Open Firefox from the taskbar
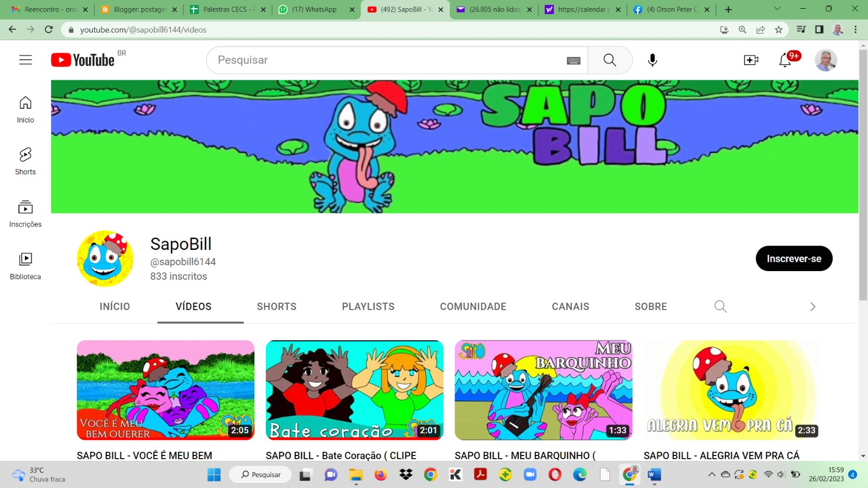Image resolution: width=868 pixels, height=488 pixels. point(381,475)
